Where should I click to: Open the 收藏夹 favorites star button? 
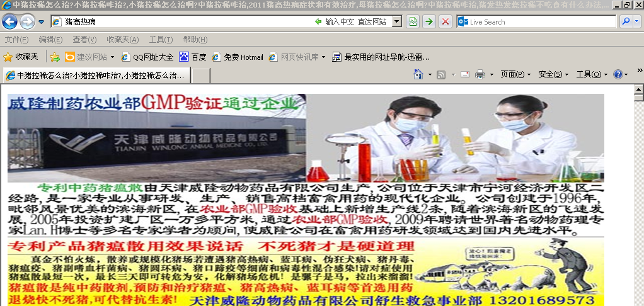coord(21,57)
